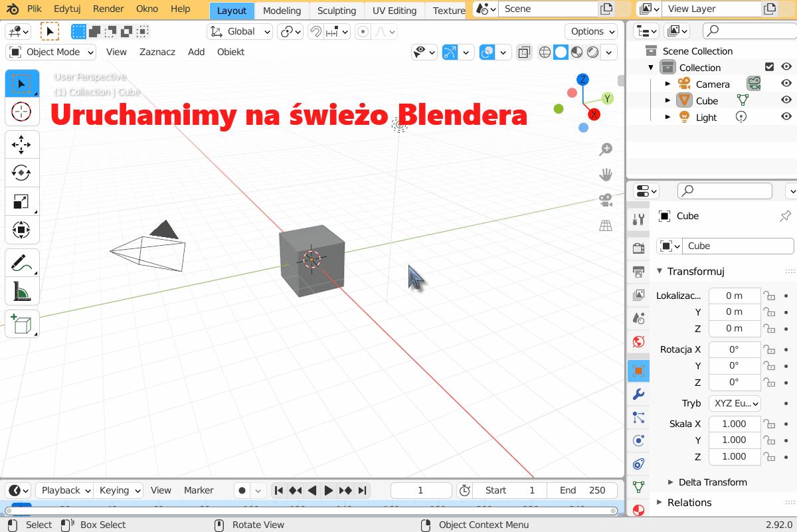Open the World properties tab

click(638, 341)
